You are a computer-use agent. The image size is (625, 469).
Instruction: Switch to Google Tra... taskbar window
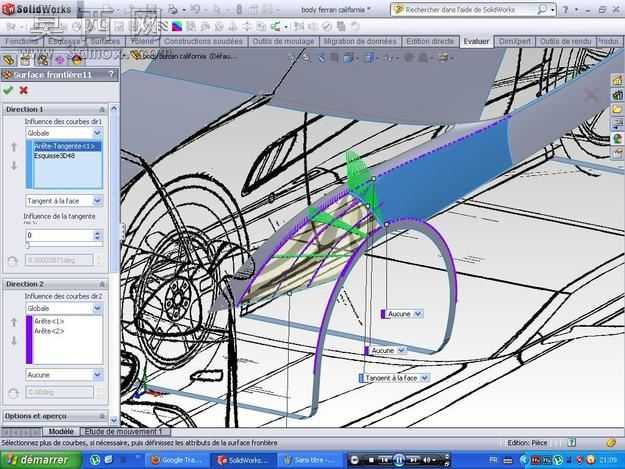pyautogui.click(x=177, y=460)
